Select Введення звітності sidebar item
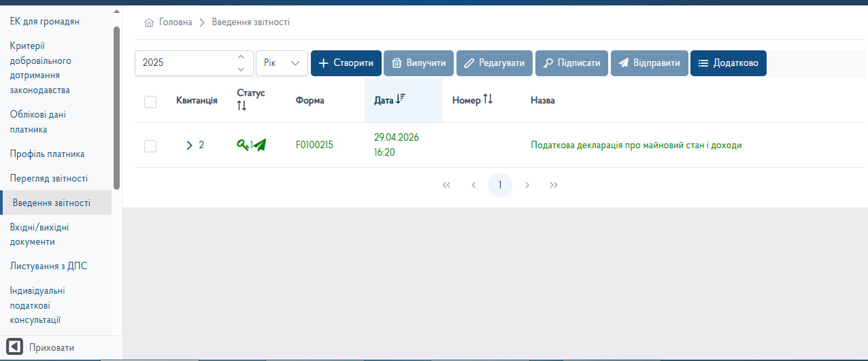Screen dimensions: 868x361 (x=56, y=203)
